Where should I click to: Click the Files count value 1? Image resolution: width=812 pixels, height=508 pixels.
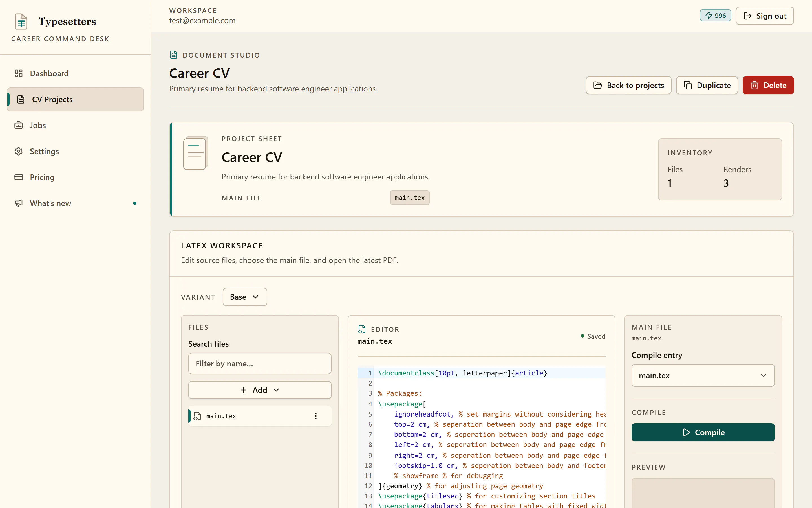click(x=669, y=183)
